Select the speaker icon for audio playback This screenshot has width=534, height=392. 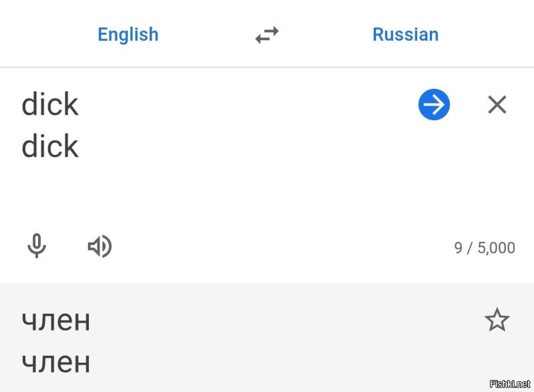click(99, 246)
